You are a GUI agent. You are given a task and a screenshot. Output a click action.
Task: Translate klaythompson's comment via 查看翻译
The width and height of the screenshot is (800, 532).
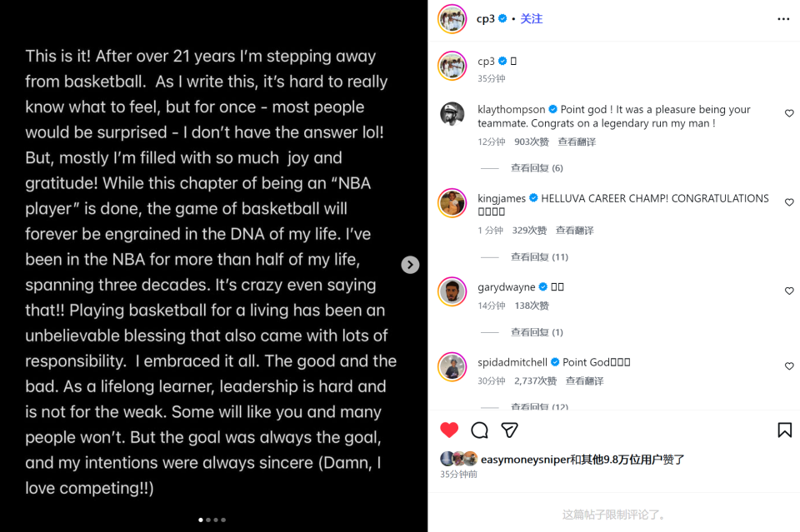[x=577, y=142]
